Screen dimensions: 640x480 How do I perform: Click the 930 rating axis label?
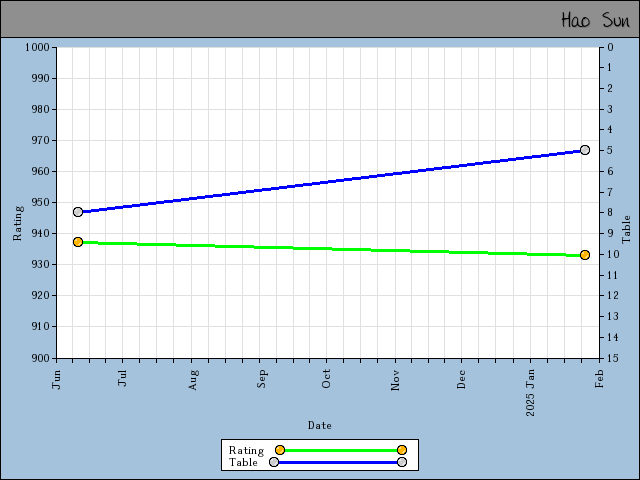click(x=40, y=264)
